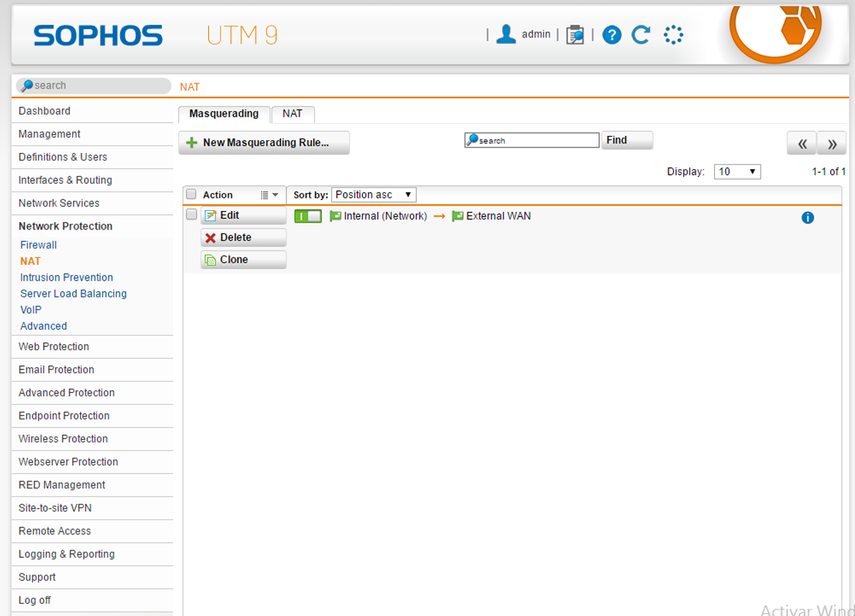Screen dimensions: 855x616
Task: Open Dashboard in the sidebar
Action: (x=92, y=111)
